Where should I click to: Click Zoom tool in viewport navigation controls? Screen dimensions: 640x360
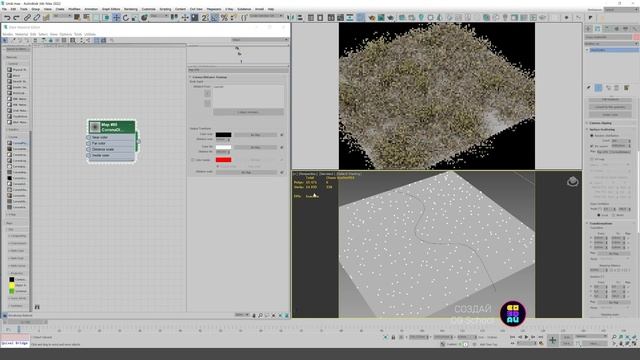[x=614, y=337]
